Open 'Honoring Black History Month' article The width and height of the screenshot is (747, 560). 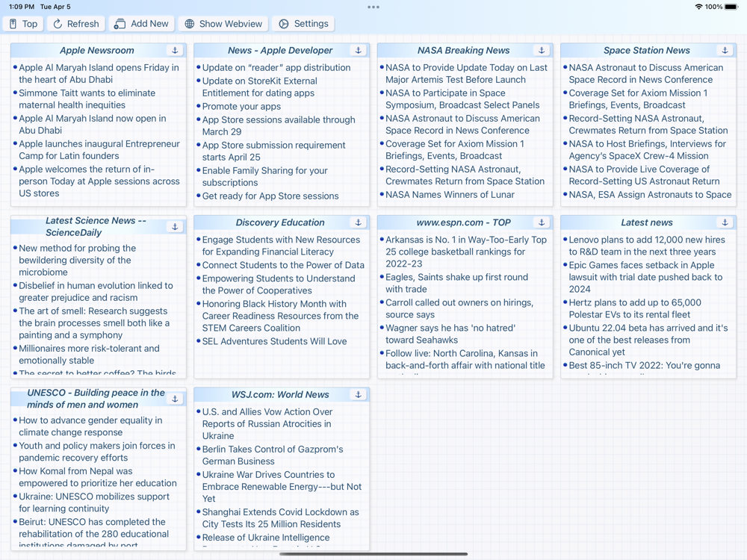(280, 316)
